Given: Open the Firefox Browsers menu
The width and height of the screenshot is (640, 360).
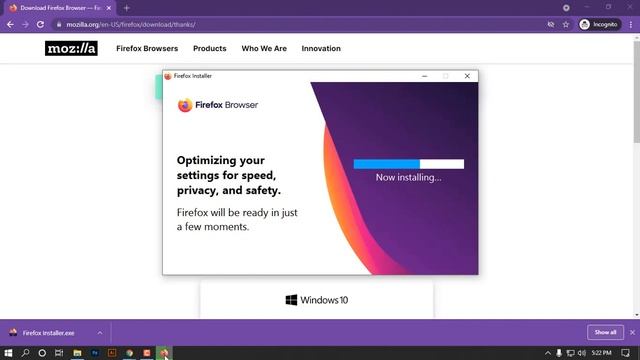Looking at the screenshot, I should coord(147,48).
